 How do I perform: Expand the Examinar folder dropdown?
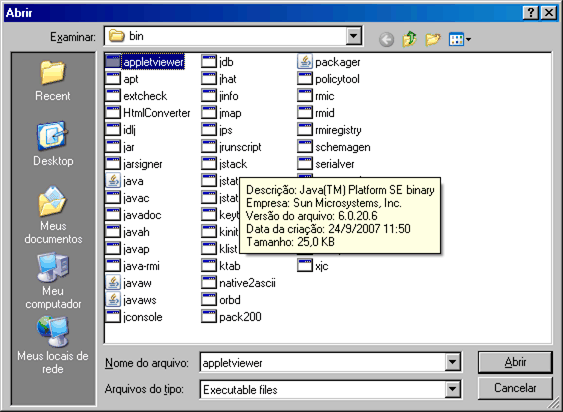353,36
